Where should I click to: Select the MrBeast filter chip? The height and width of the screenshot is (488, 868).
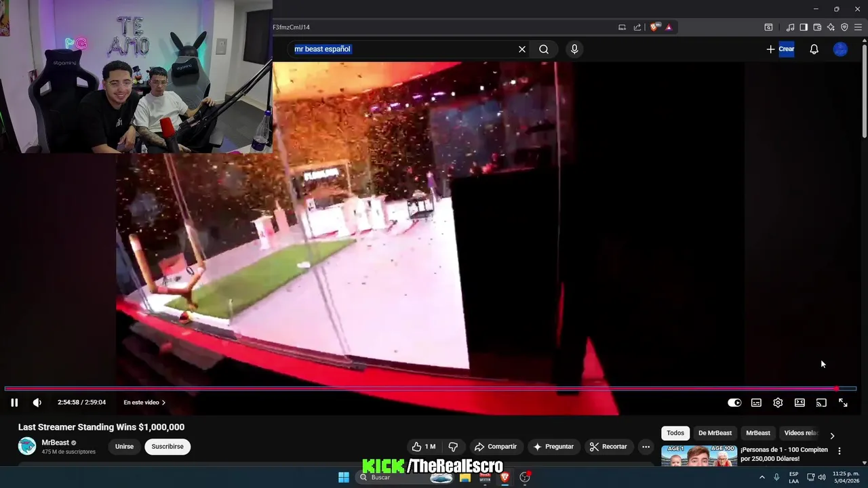coord(758,433)
